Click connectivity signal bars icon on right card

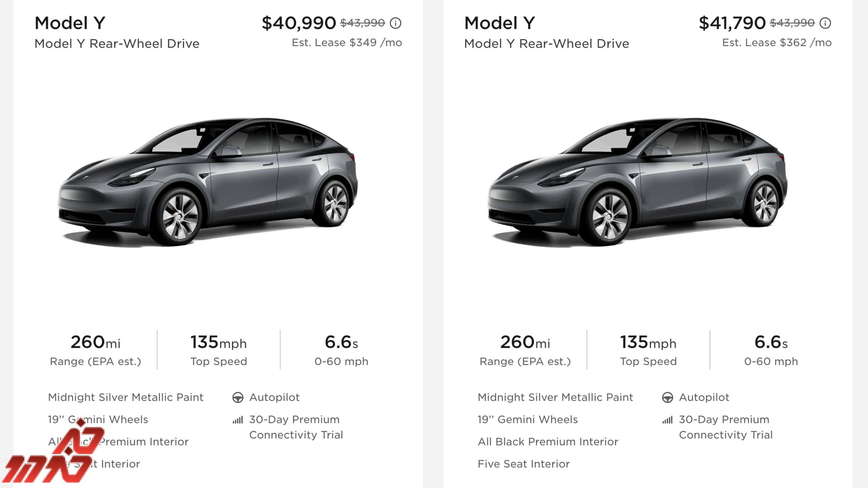(x=667, y=420)
